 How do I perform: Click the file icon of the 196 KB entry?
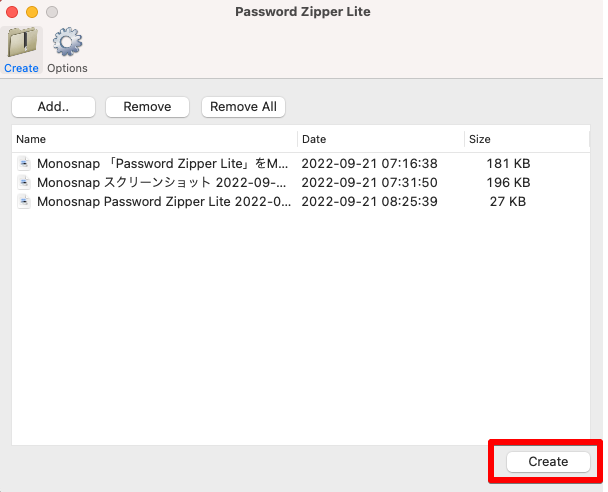24,182
